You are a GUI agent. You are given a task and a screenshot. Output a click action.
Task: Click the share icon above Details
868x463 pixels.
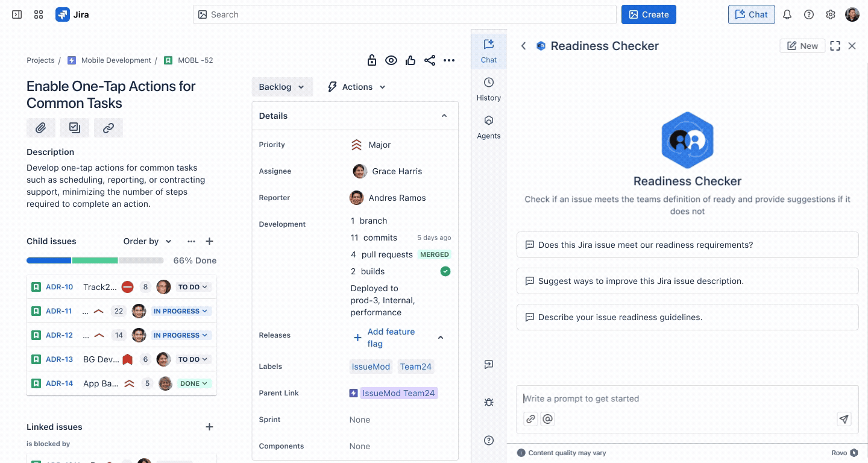point(430,60)
